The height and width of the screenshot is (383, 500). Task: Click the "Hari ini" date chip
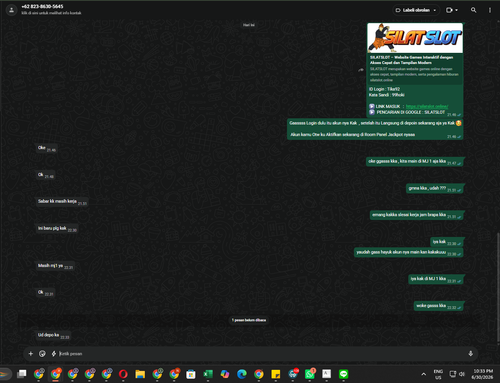click(249, 25)
